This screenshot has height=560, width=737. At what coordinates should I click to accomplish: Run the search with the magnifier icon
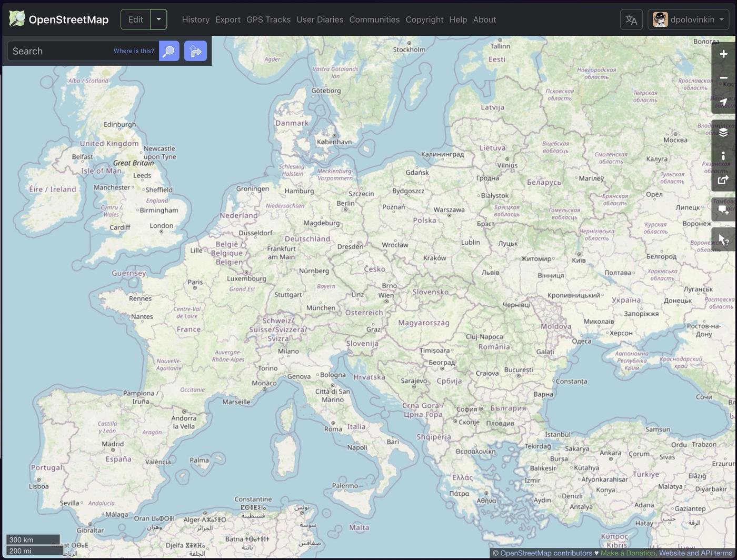click(x=168, y=51)
